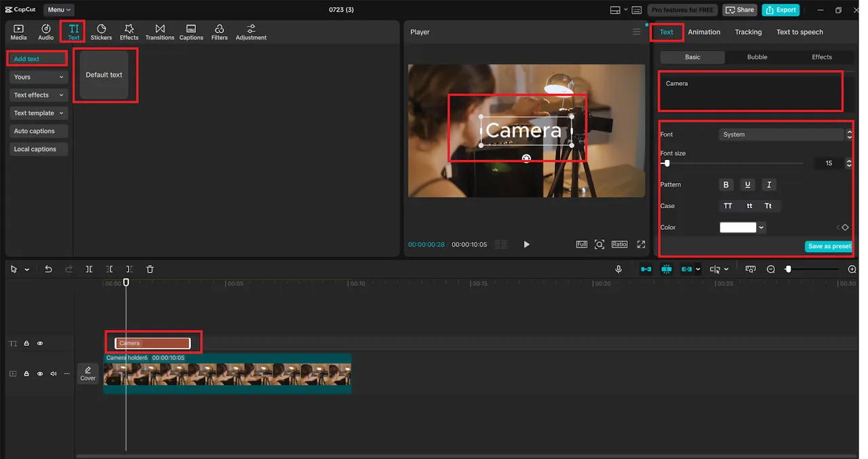Image resolution: width=868 pixels, height=459 pixels.
Task: Click the Delete right trim tool
Action: point(129,269)
